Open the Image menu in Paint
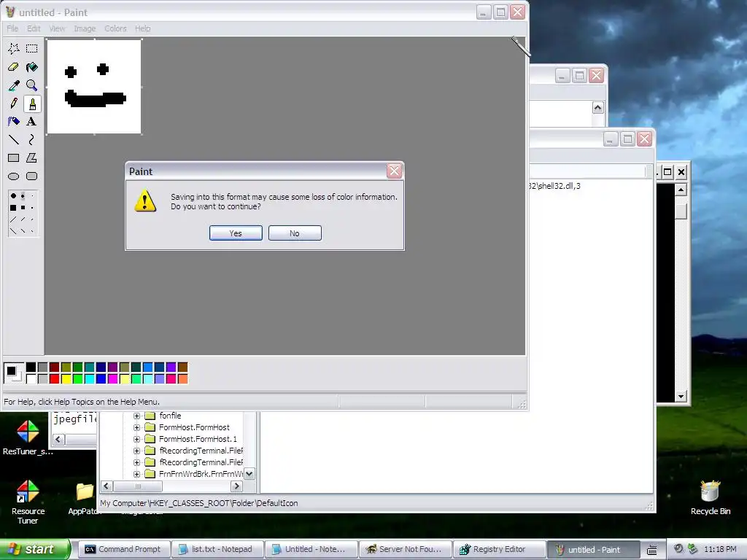747x560 pixels. click(x=85, y=28)
